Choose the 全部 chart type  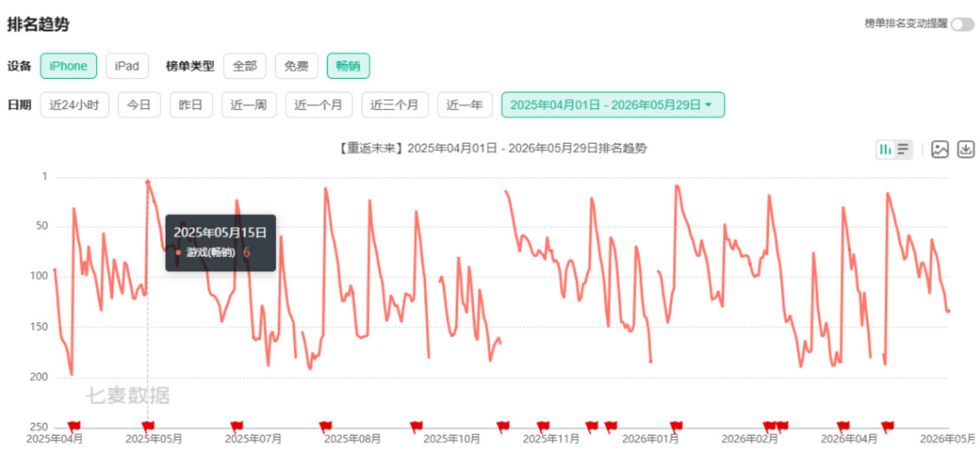click(245, 66)
